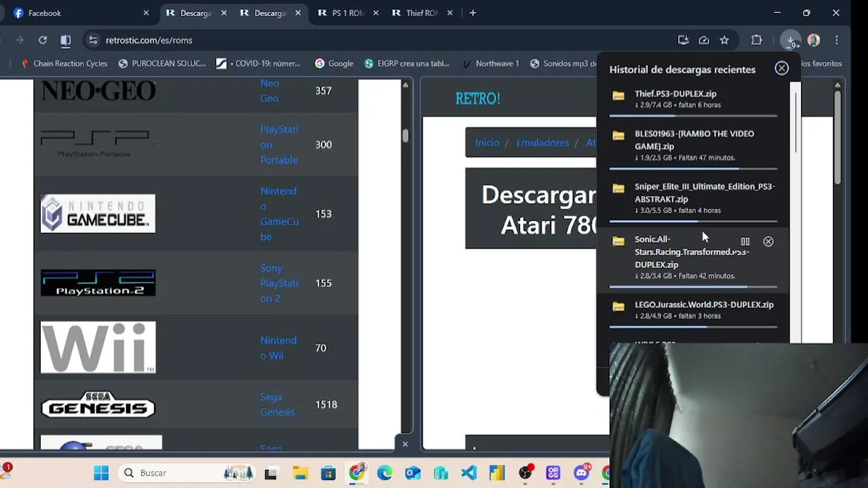This screenshot has height=488, width=868.
Task: Click the Thief.PS3-DUPLEX.zip file name
Action: 675,94
